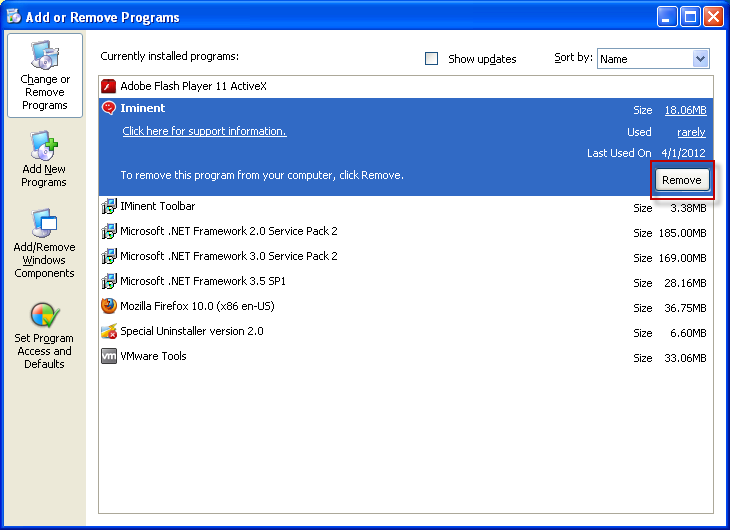Open Set Program Access and Defaults icon
The height and width of the screenshot is (530, 730).
44,315
